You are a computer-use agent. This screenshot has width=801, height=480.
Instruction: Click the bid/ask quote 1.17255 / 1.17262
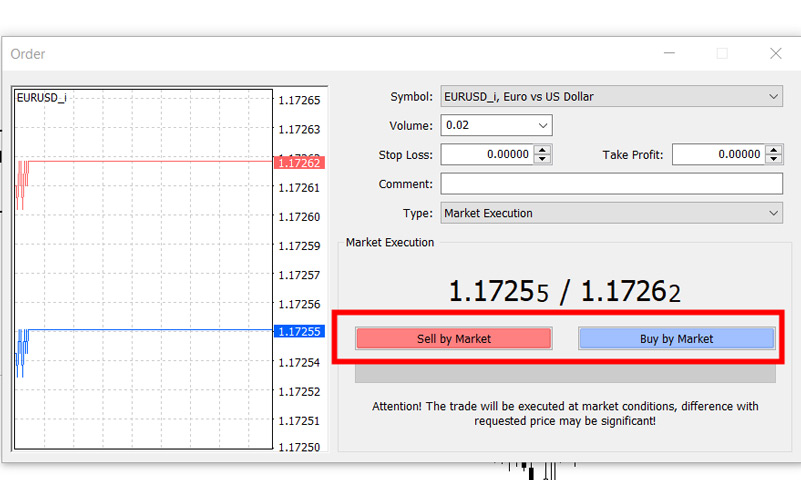click(564, 292)
